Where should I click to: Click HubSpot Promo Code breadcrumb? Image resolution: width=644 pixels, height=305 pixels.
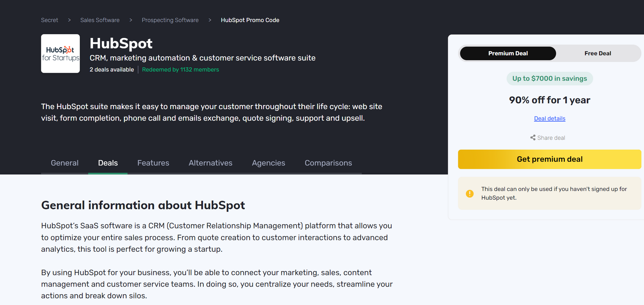click(250, 20)
